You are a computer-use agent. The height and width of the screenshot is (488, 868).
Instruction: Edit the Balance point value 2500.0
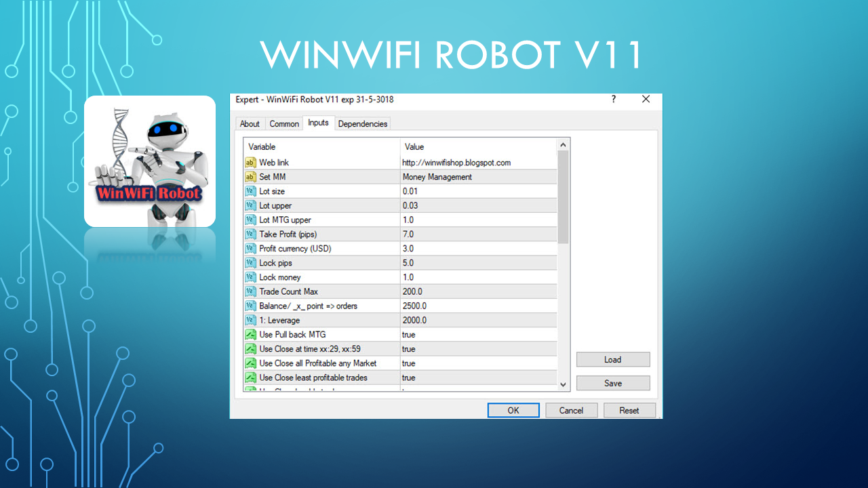[478, 306]
